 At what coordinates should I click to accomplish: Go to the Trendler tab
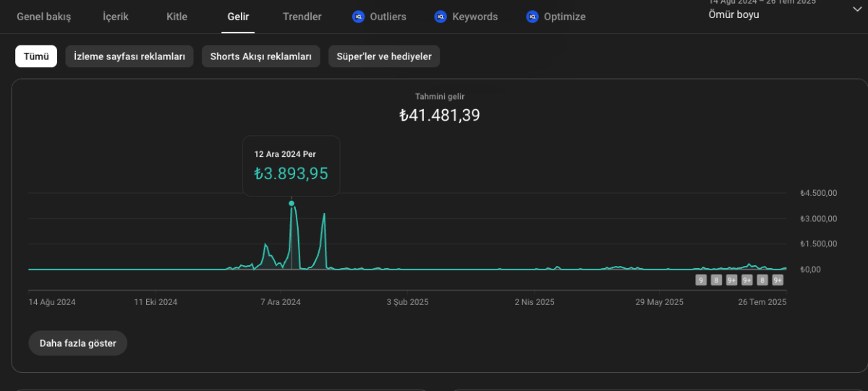[x=302, y=17]
